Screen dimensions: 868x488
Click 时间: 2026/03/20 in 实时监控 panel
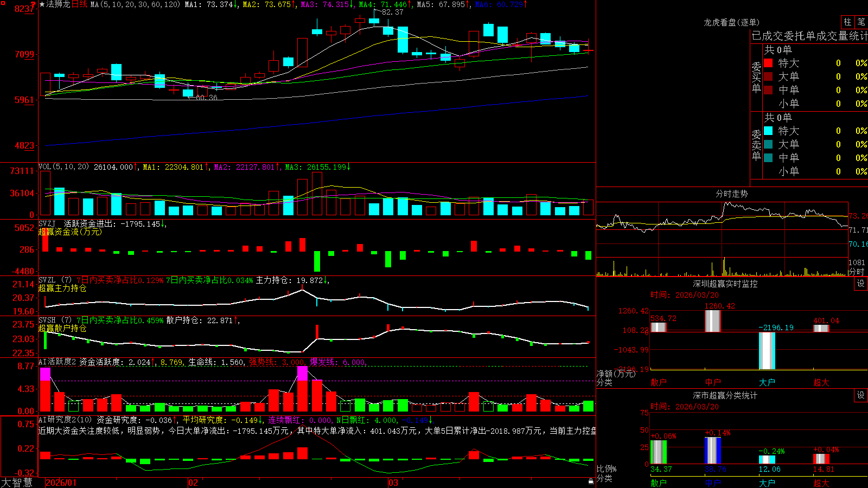[x=685, y=295]
